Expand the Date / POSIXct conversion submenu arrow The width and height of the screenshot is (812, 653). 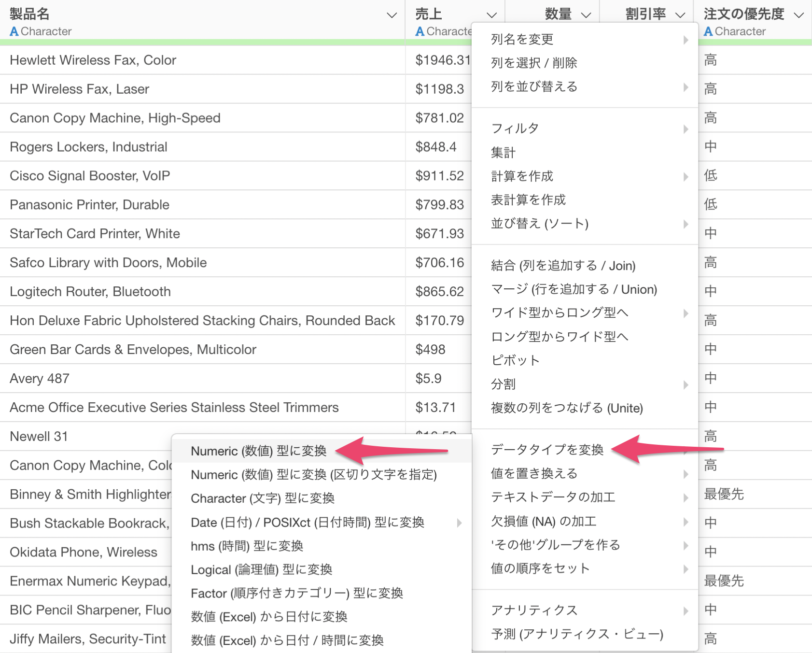point(459,523)
